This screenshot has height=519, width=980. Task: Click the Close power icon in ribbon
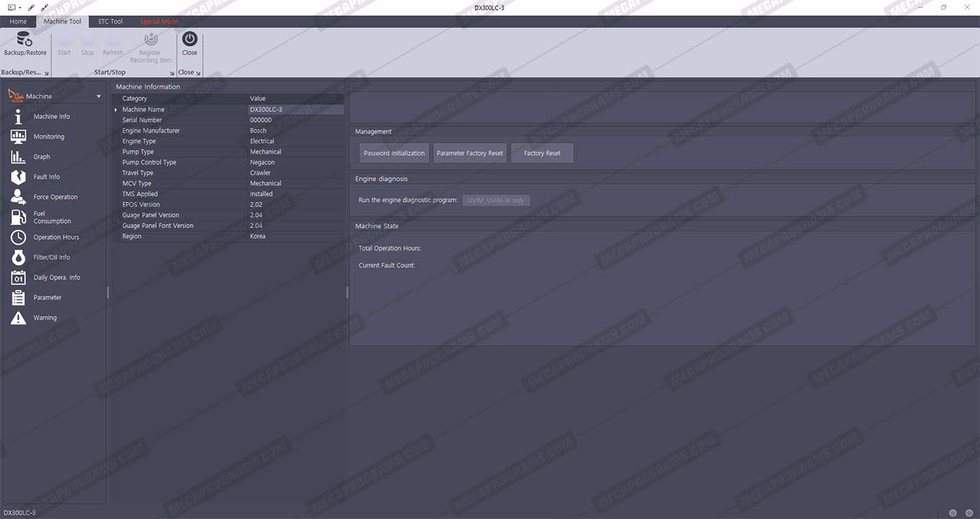click(189, 40)
